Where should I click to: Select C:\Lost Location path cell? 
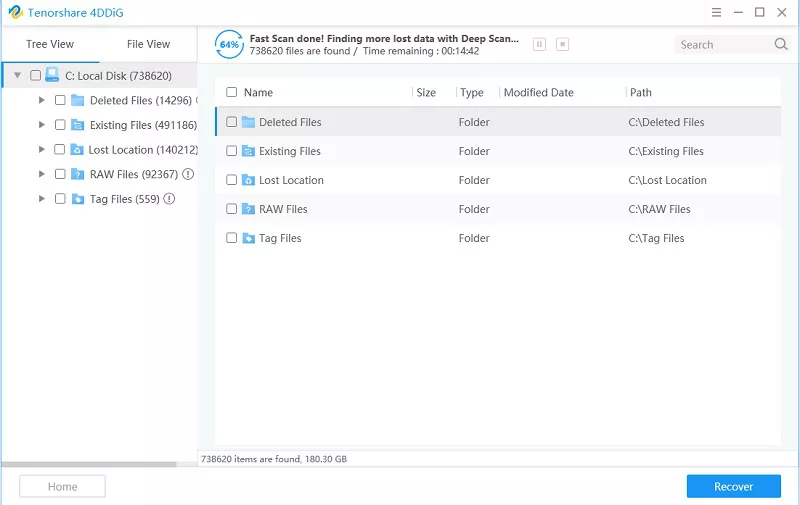(x=667, y=180)
